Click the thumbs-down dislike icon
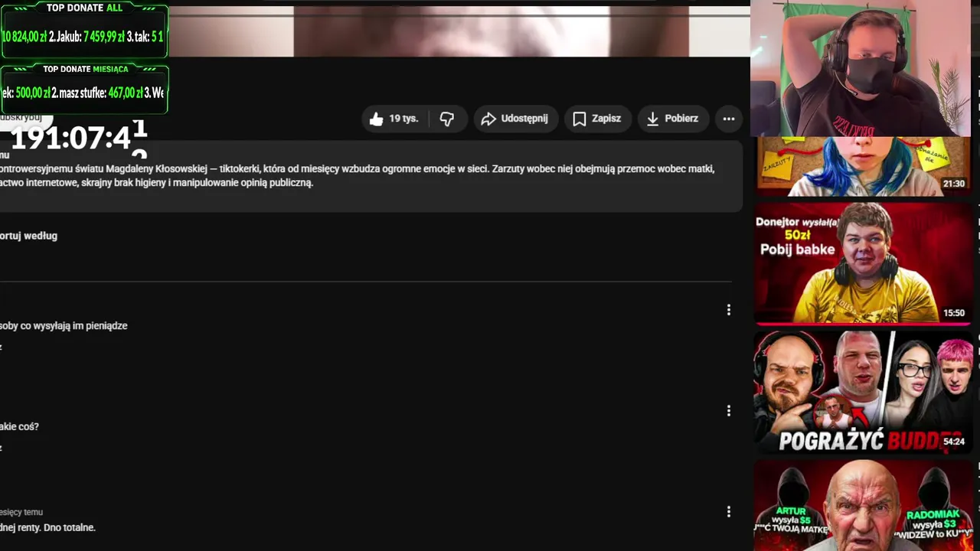980x551 pixels. tap(447, 119)
